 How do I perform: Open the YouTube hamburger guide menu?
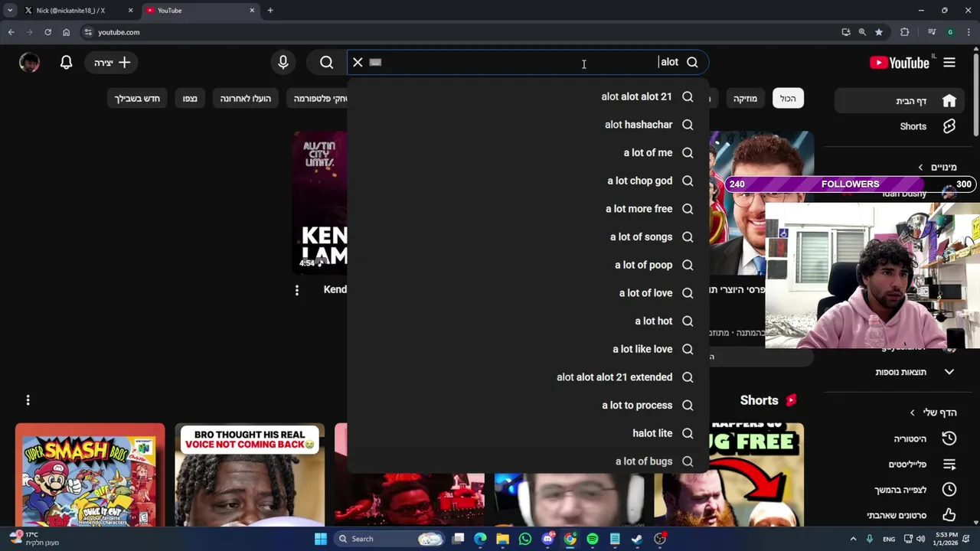coord(949,63)
